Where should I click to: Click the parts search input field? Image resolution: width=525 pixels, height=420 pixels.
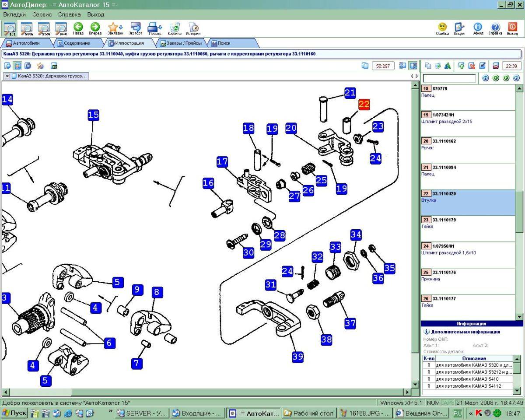click(449, 78)
